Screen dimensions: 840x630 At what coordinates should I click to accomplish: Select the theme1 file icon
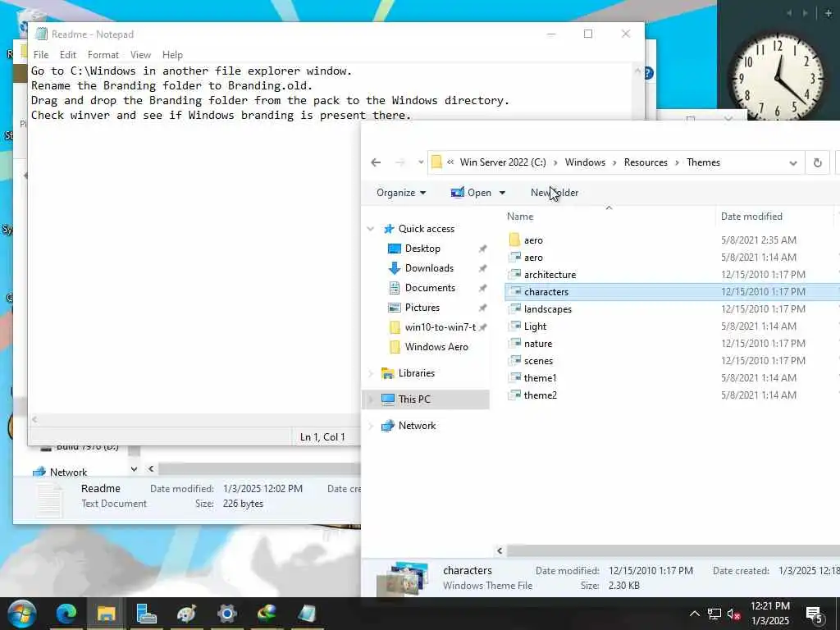514,377
